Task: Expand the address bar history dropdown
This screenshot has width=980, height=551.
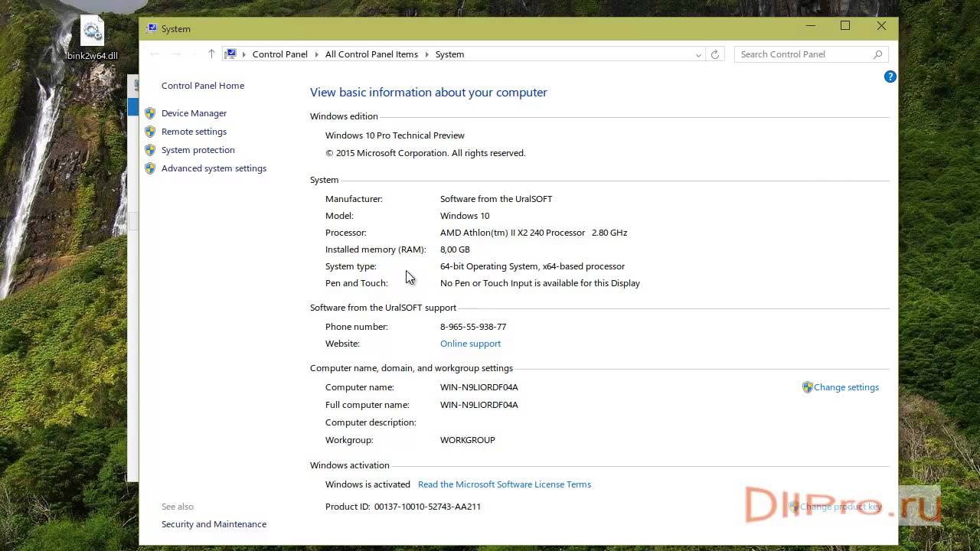Action: pos(698,54)
